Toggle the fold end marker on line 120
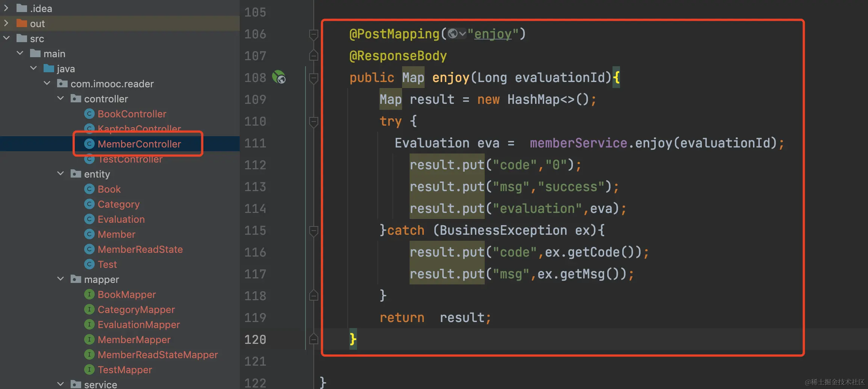 pos(313,339)
